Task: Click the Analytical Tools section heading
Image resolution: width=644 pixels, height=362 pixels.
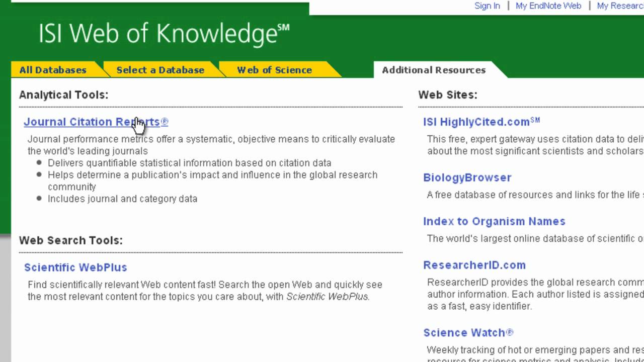Action: click(63, 95)
